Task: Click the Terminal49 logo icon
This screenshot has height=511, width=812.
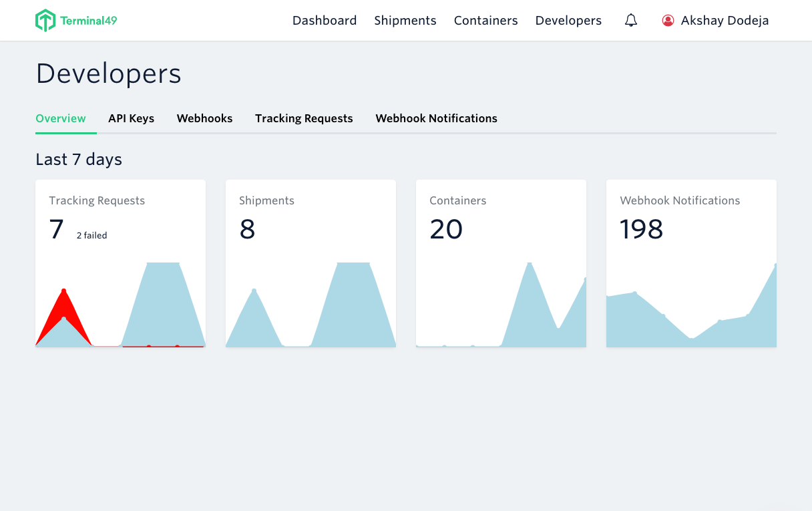Action: tap(45, 20)
